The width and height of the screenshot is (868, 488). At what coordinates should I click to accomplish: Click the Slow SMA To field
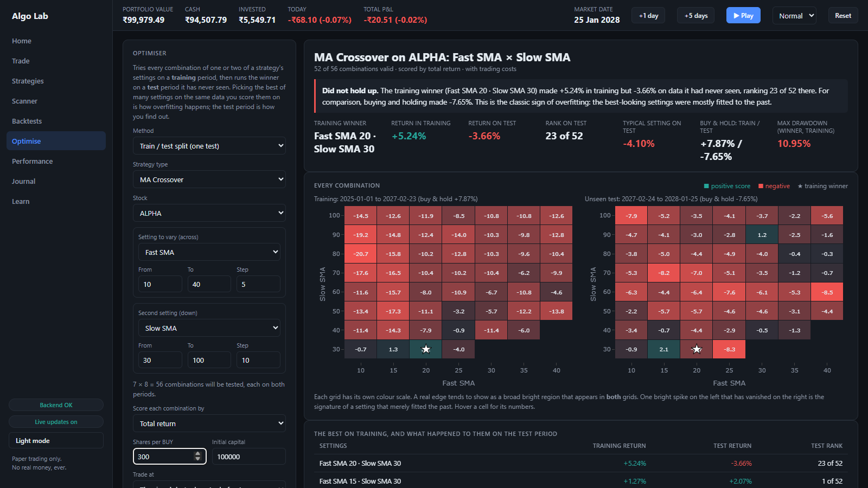209,360
